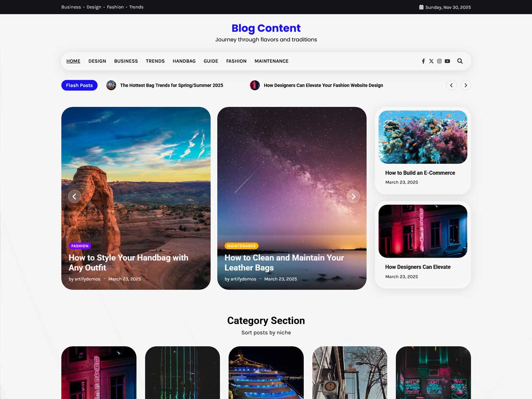Click the avatar thumbnail beside the bag trends headline

(111, 85)
